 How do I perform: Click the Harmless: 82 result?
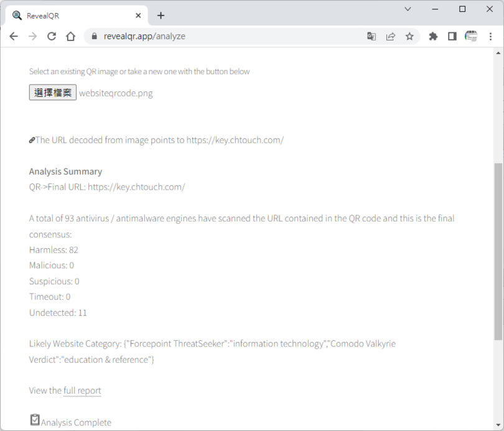(x=54, y=250)
